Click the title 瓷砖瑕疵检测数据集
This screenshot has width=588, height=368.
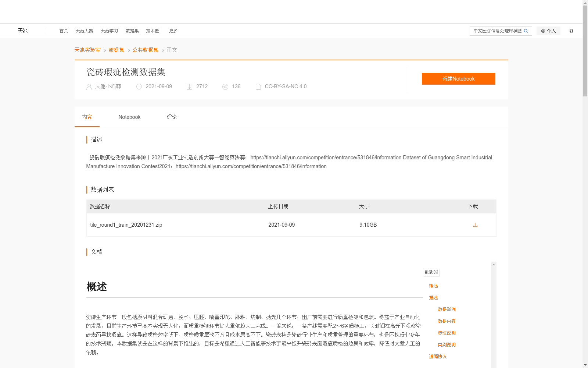[126, 72]
